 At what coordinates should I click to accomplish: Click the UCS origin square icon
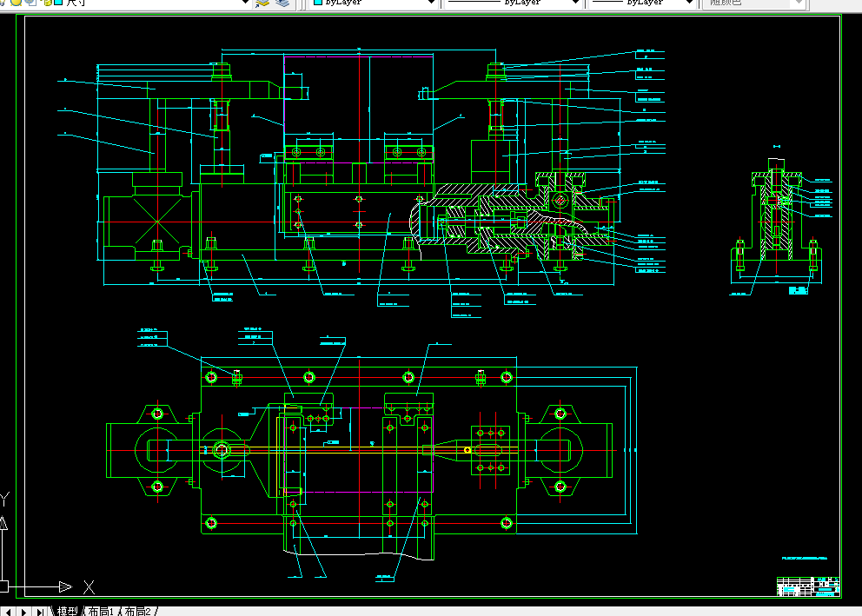click(x=3, y=586)
